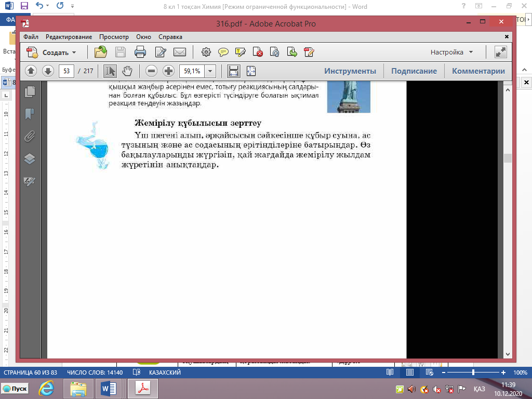Go to the next page arrow
The height and width of the screenshot is (399, 532).
(48, 71)
